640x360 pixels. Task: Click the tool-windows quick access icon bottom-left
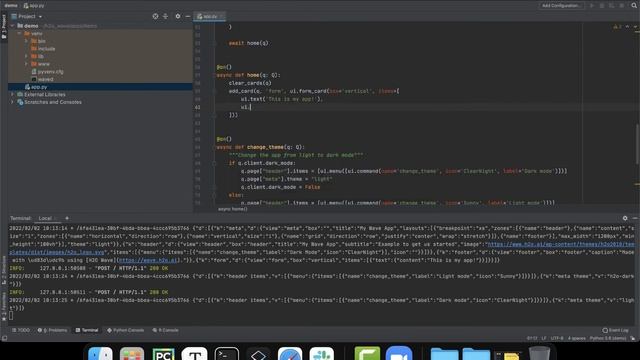pyautogui.click(x=4, y=338)
